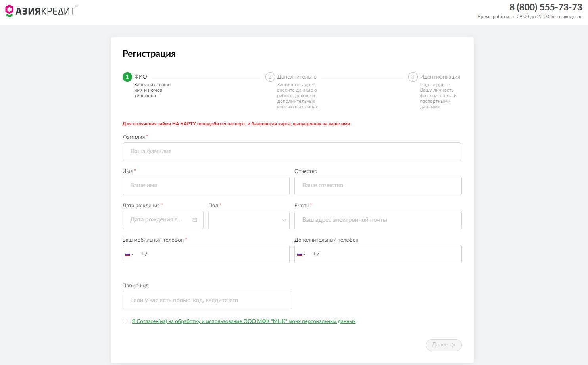Select the Идентификация step label
588x365 pixels.
point(440,77)
